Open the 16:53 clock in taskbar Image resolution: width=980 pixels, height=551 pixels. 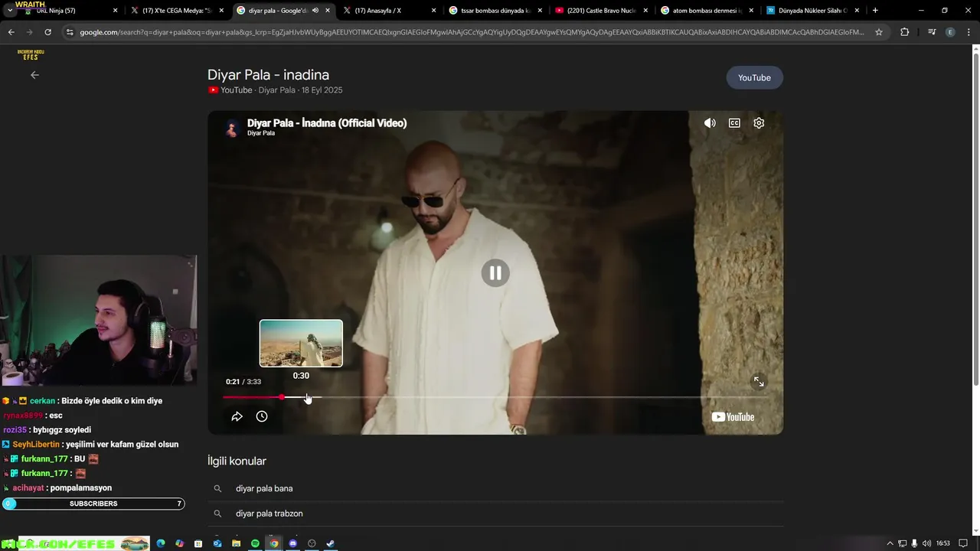coord(942,543)
